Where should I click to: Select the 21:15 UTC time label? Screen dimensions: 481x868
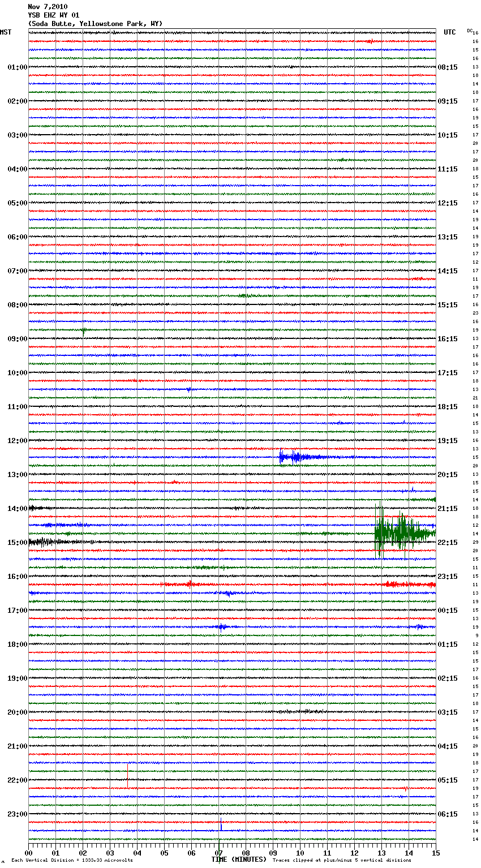pyautogui.click(x=447, y=509)
